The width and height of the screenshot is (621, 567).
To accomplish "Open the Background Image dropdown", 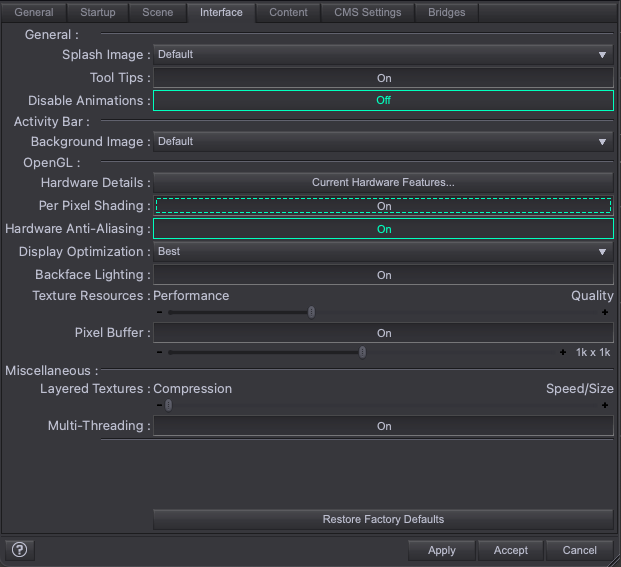I will point(383,142).
